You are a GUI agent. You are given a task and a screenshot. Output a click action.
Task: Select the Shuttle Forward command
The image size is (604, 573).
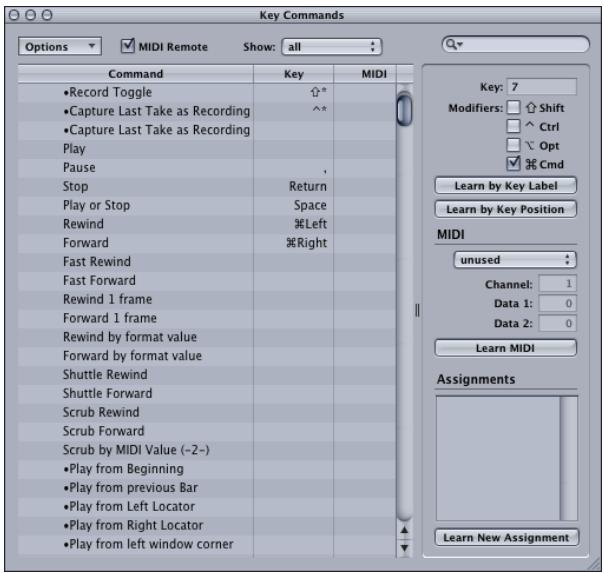click(x=206, y=394)
